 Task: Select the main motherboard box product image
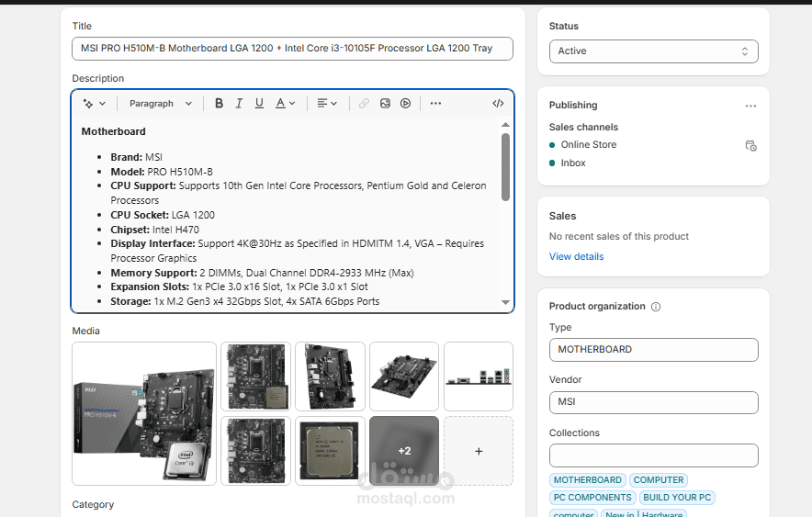(x=144, y=413)
